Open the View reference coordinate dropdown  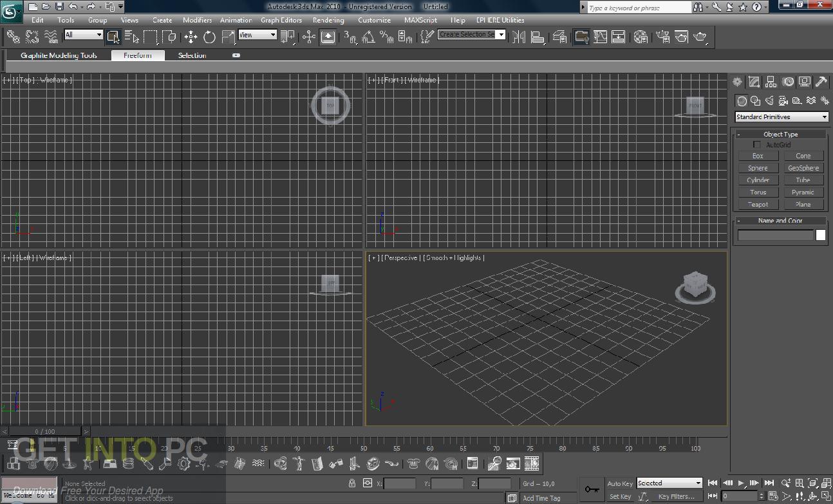(257, 35)
